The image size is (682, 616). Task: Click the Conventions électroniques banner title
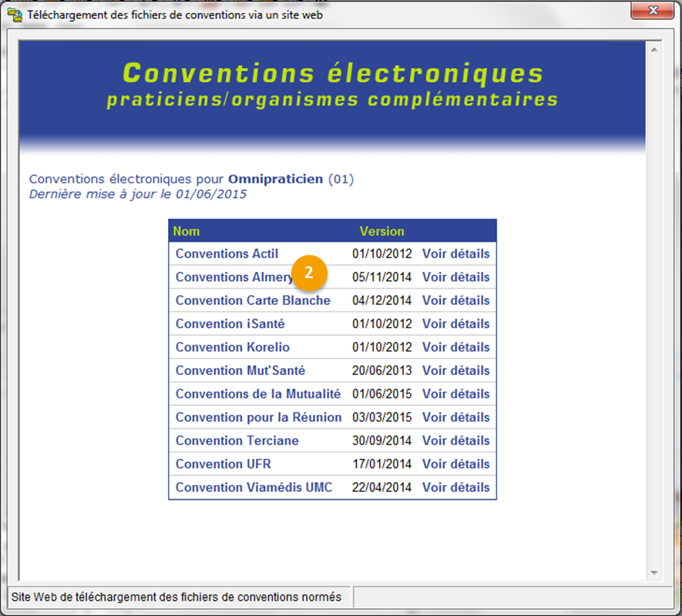[x=333, y=72]
